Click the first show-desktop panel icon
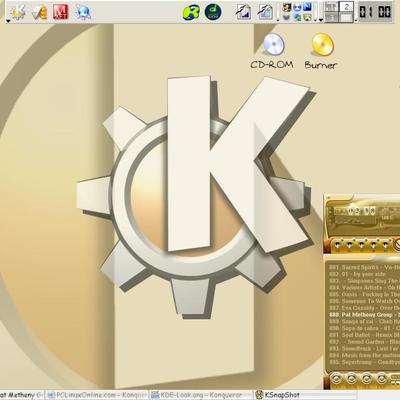Viewport: 400px width, 400px height. pos(243,12)
